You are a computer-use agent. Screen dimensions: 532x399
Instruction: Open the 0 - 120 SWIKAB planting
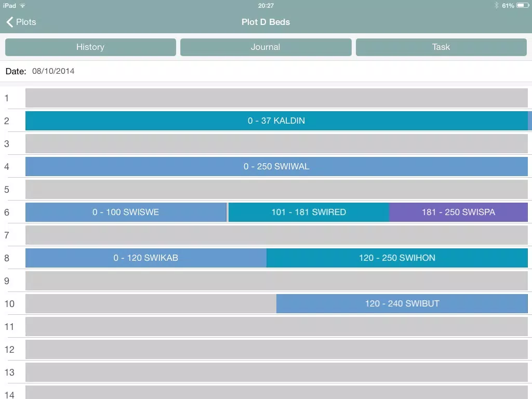145,258
